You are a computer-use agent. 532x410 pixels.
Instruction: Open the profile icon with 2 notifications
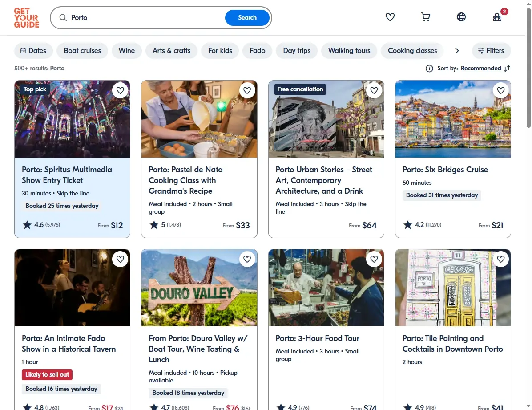(x=497, y=17)
